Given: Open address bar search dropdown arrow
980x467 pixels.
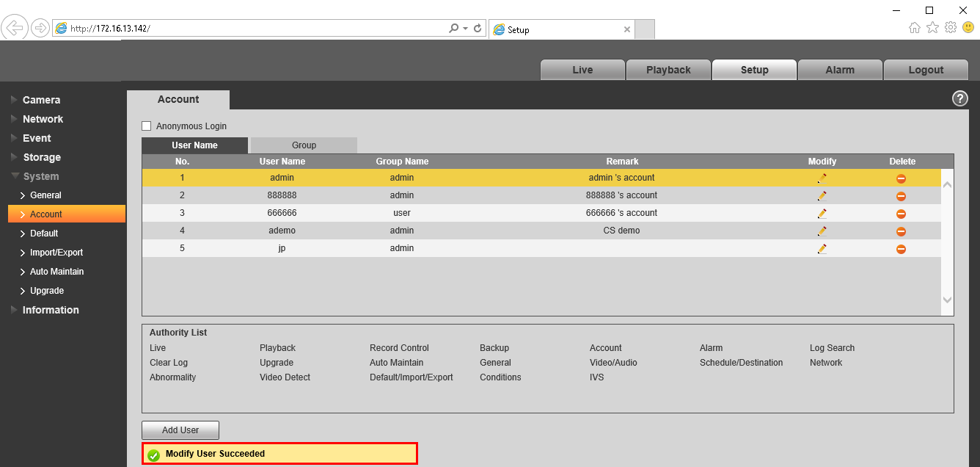Looking at the screenshot, I should 465,28.
